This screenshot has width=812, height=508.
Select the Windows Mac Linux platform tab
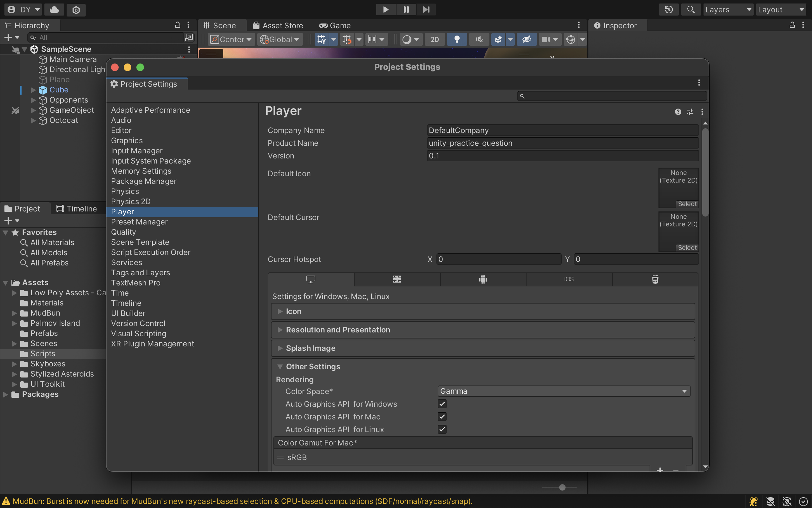click(x=311, y=279)
